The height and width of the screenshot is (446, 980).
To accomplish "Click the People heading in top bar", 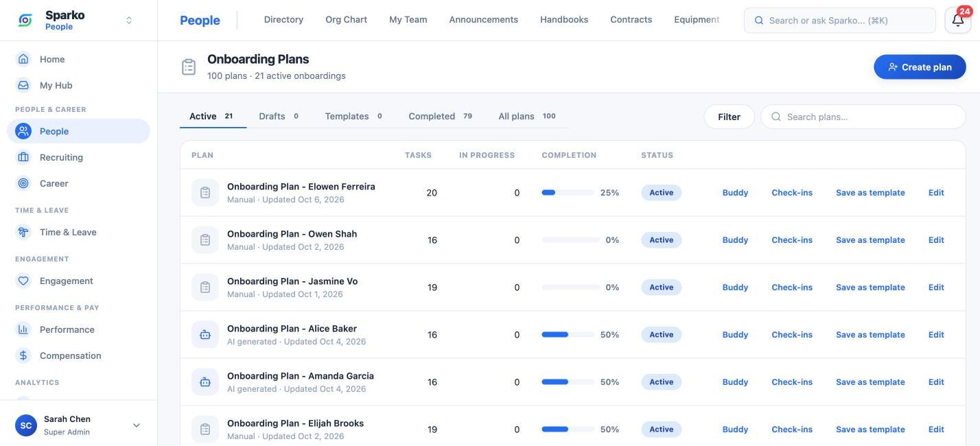I will pos(200,21).
